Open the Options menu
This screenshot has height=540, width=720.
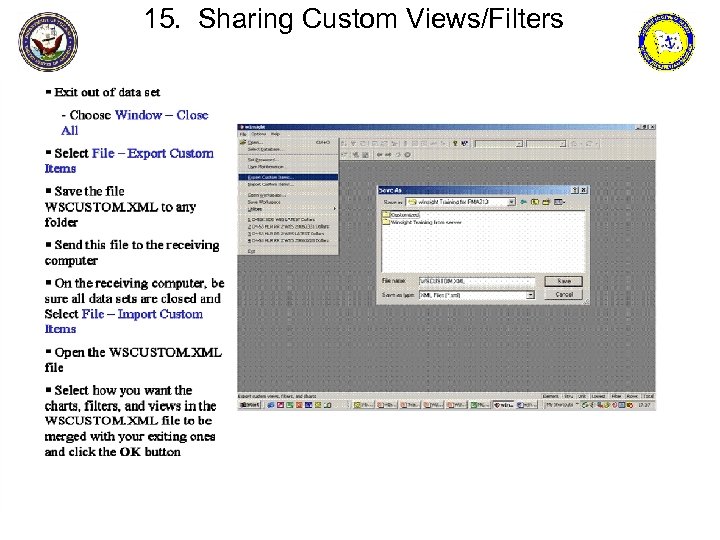[259, 134]
